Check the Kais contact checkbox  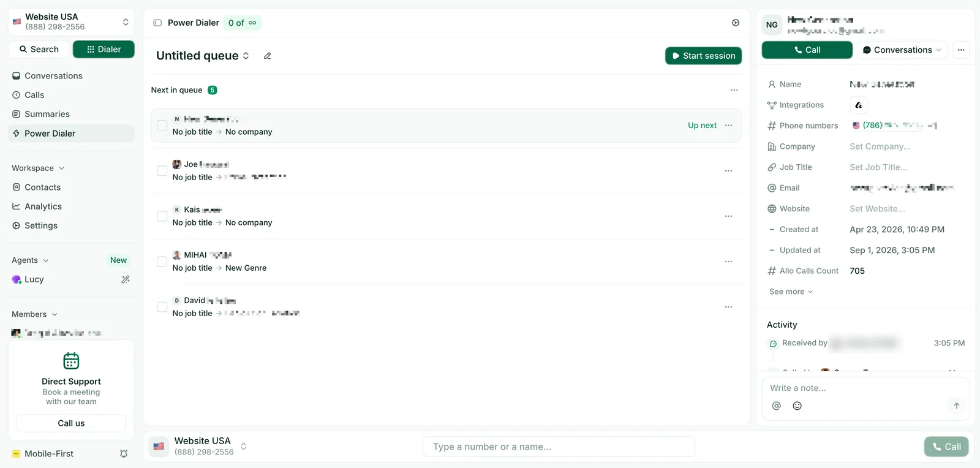[162, 216]
